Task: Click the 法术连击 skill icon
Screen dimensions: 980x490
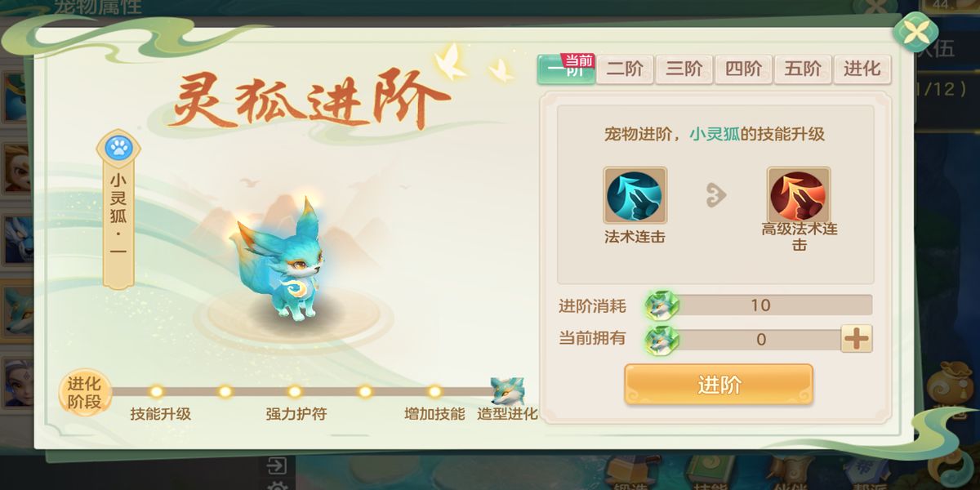Action: pos(635,195)
